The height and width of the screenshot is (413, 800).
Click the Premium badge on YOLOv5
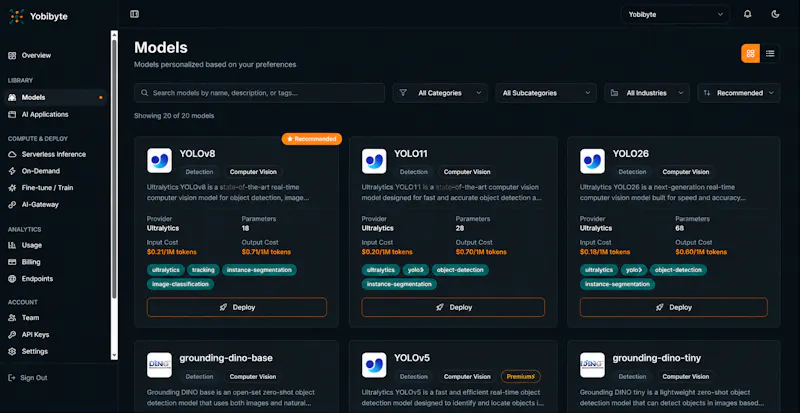(520, 377)
